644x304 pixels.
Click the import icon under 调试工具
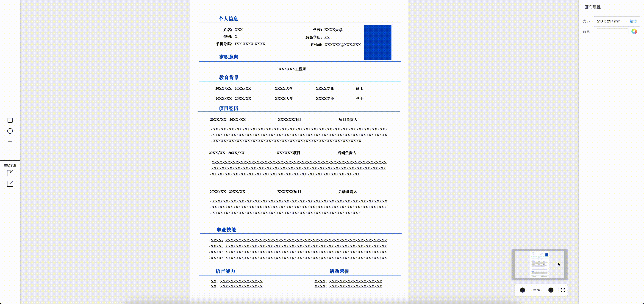[10, 173]
